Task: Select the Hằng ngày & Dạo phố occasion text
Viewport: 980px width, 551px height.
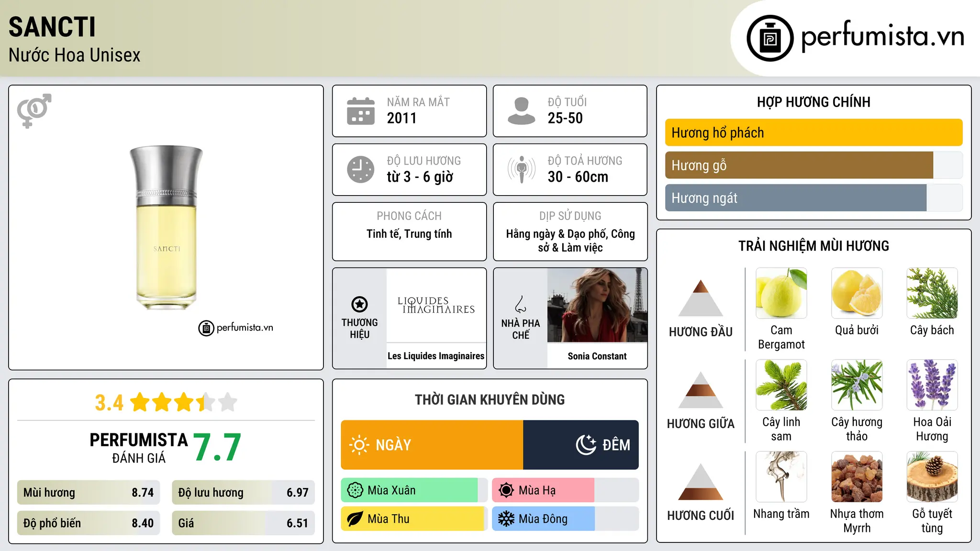Action: click(570, 241)
